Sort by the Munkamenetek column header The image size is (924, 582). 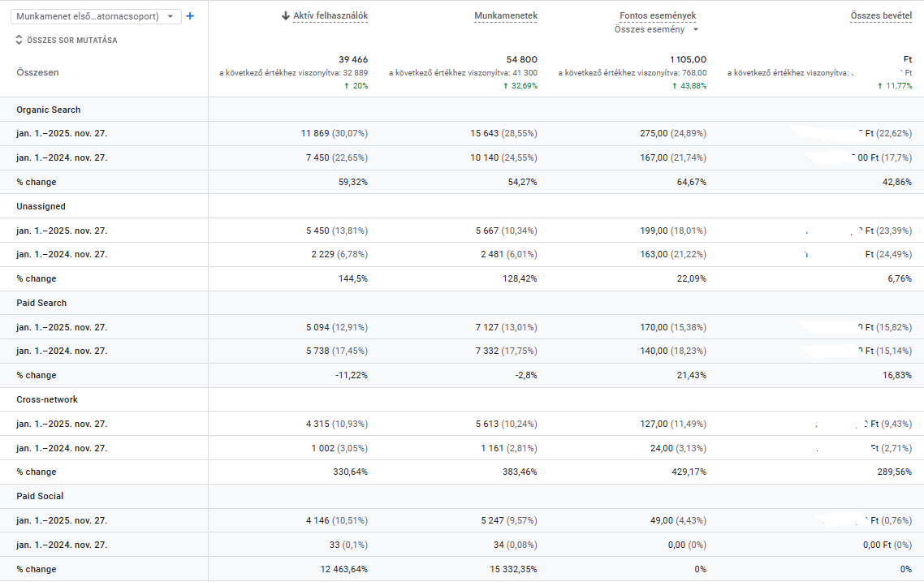(505, 16)
